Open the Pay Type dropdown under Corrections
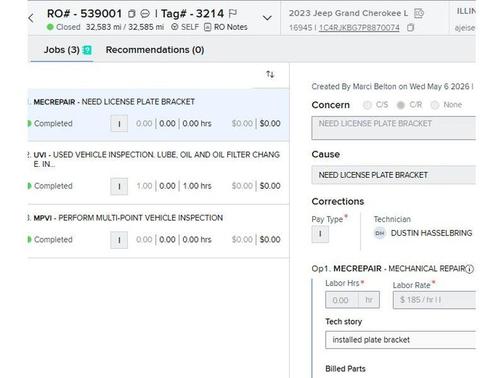 pyautogui.click(x=320, y=234)
